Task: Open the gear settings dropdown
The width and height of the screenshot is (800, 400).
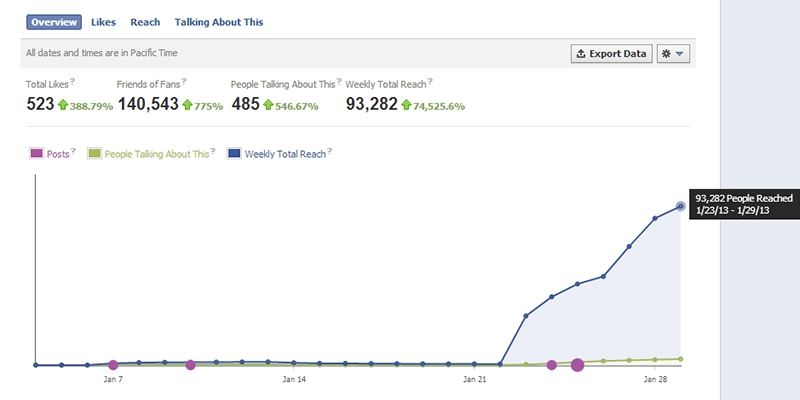Action: [x=673, y=54]
